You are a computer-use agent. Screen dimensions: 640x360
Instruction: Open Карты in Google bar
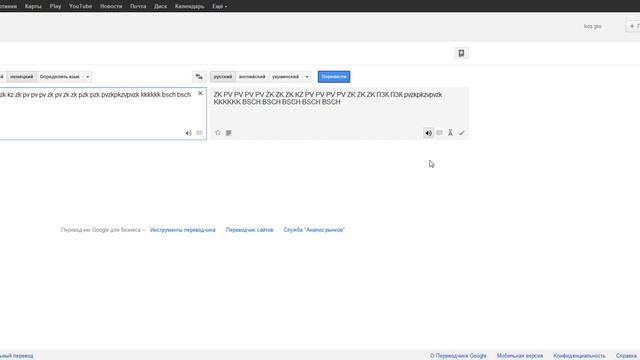[x=33, y=6]
